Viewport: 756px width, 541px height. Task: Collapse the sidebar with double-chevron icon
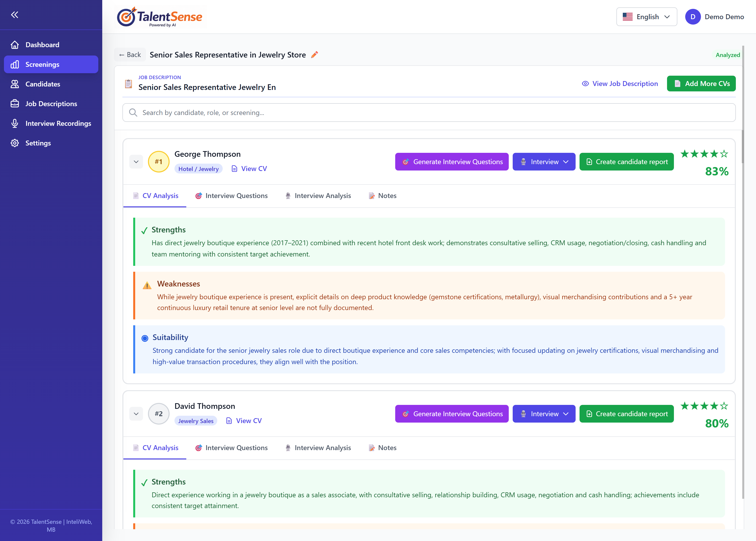[x=14, y=15]
